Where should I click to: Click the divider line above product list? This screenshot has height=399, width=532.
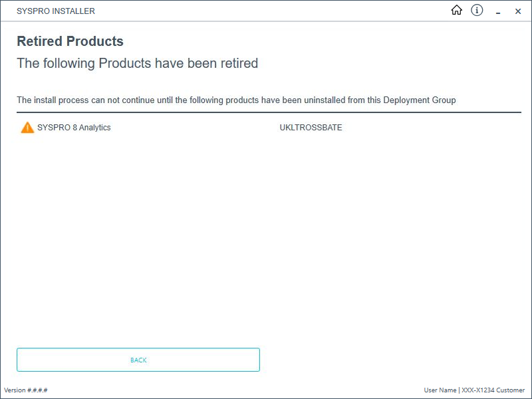point(269,112)
